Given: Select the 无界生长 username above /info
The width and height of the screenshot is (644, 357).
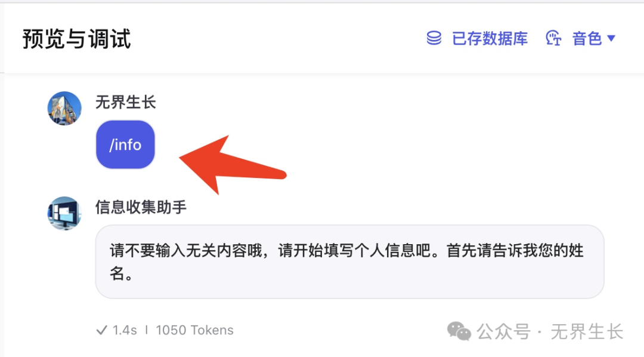Looking at the screenshot, I should coord(126,102).
